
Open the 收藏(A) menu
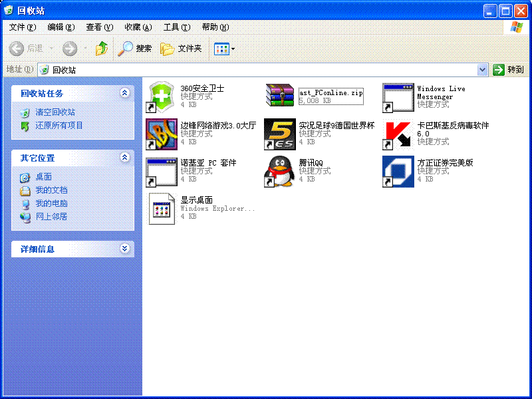138,27
